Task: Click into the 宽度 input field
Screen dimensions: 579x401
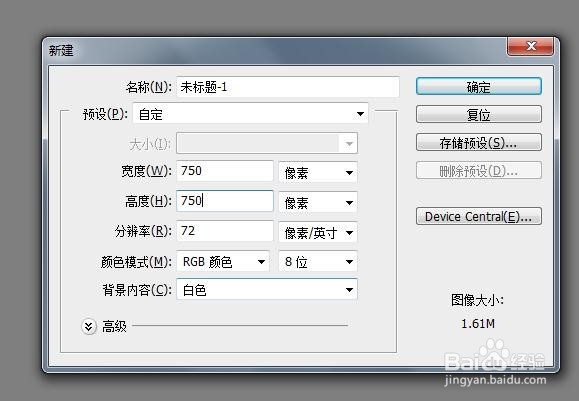Action: (x=225, y=171)
